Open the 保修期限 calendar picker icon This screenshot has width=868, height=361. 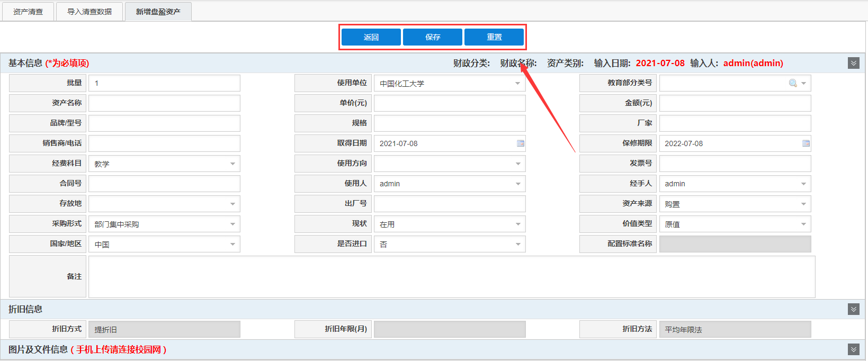click(806, 143)
